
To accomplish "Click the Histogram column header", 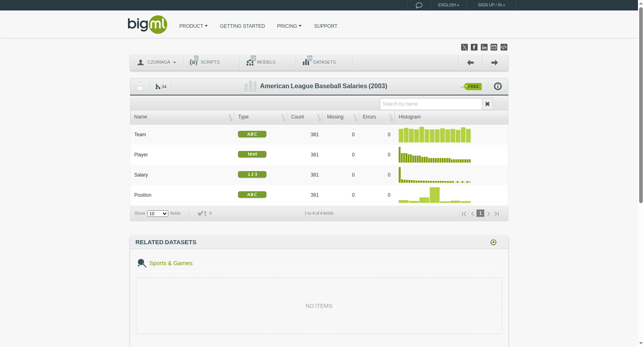I will click(x=451, y=117).
